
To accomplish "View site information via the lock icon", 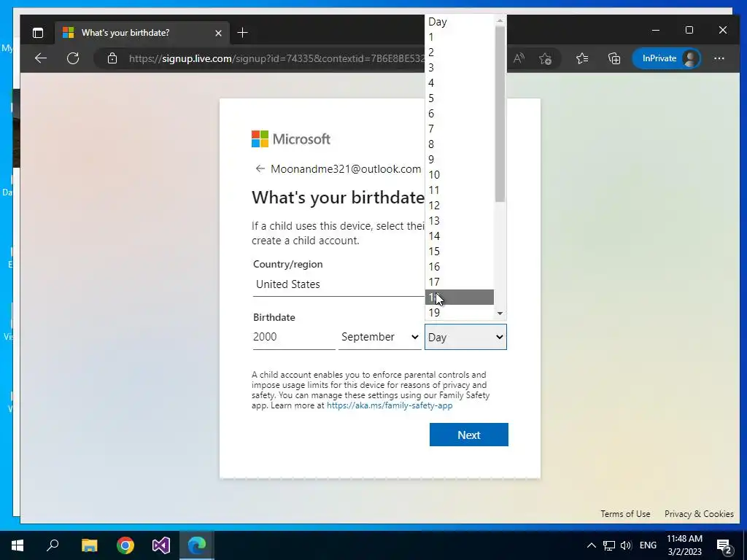I will pos(112,58).
